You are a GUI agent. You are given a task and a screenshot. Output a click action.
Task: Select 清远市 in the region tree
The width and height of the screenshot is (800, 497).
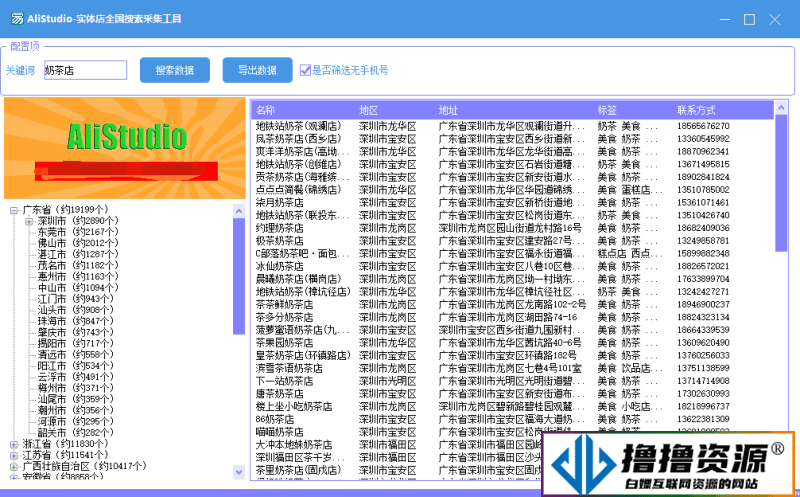(76, 355)
